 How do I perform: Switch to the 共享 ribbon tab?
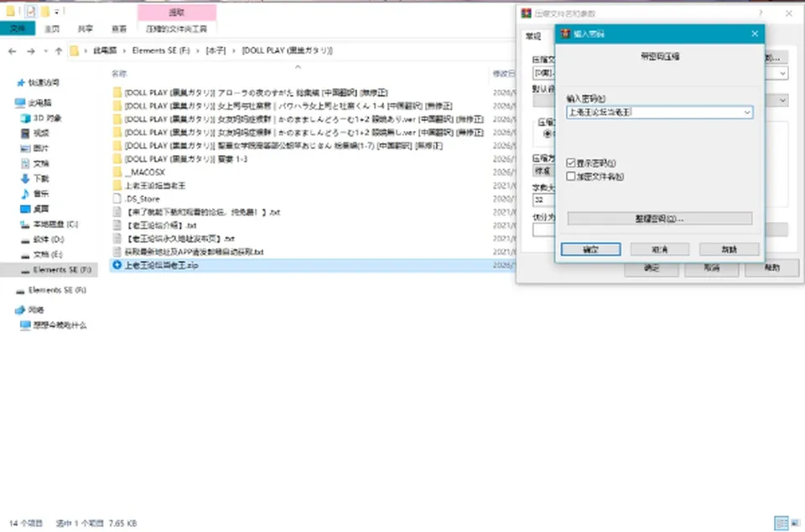[86, 28]
